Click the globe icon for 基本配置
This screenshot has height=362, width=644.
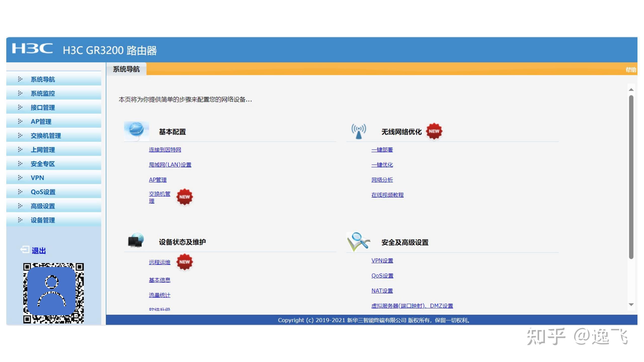click(x=136, y=131)
